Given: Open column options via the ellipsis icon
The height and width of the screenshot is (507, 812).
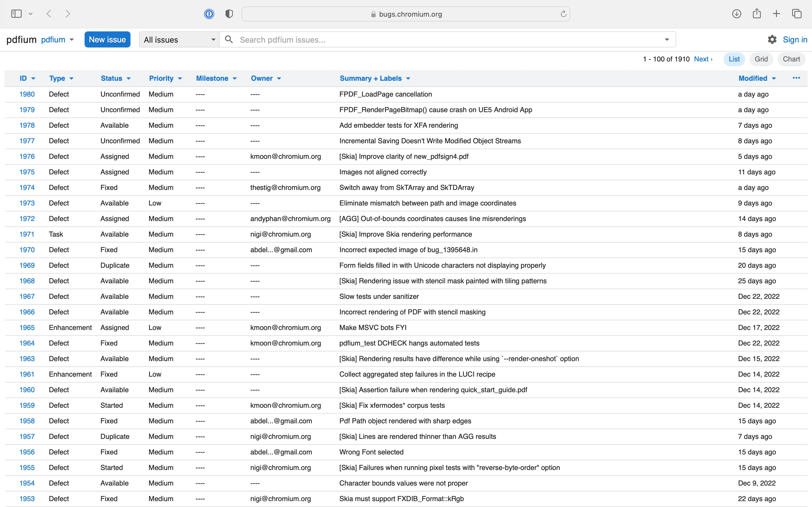Looking at the screenshot, I should tap(796, 78).
